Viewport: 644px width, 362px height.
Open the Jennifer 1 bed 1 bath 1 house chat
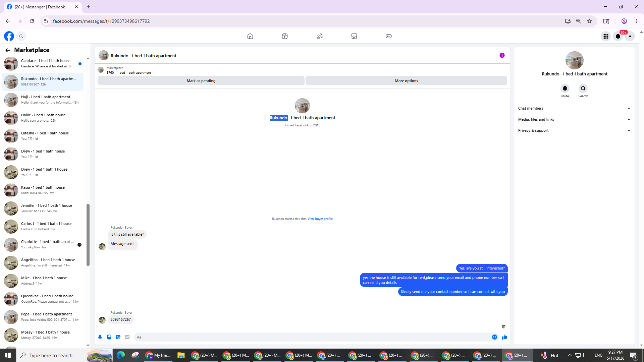[43, 208]
